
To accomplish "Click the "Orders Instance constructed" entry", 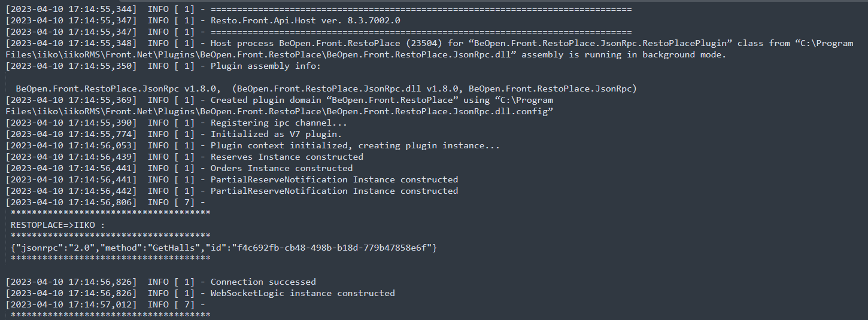I will click(281, 168).
